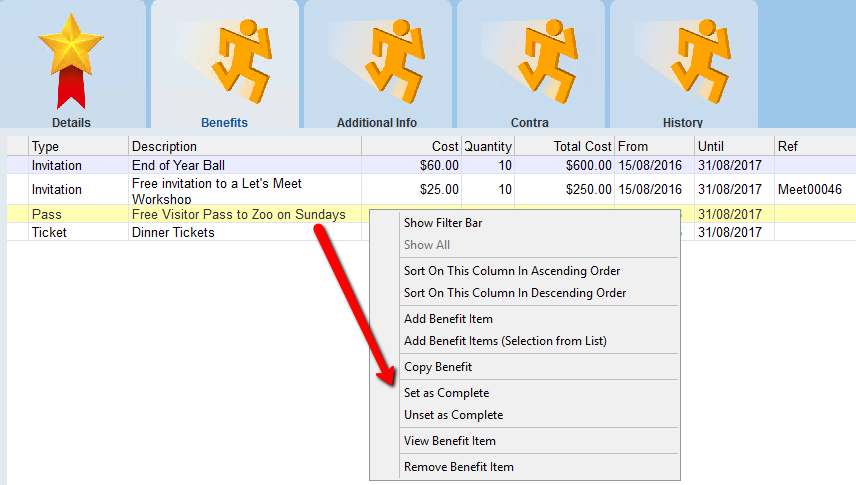856x485 pixels.
Task: Sort this column in descending order
Action: click(514, 293)
